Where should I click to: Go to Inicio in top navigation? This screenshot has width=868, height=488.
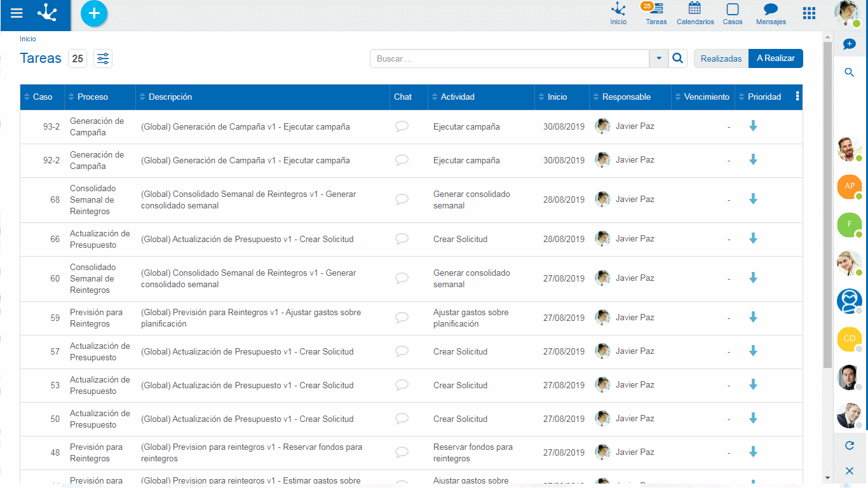click(618, 13)
